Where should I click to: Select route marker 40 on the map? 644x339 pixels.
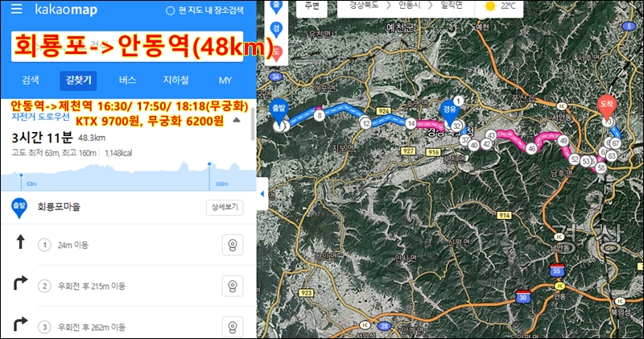tap(474, 145)
